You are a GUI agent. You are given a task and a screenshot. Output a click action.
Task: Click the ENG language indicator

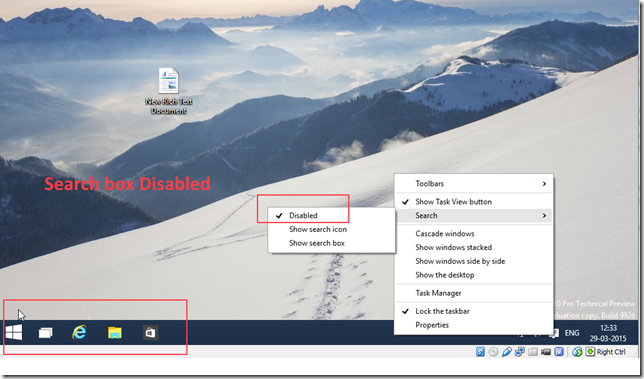(x=572, y=333)
